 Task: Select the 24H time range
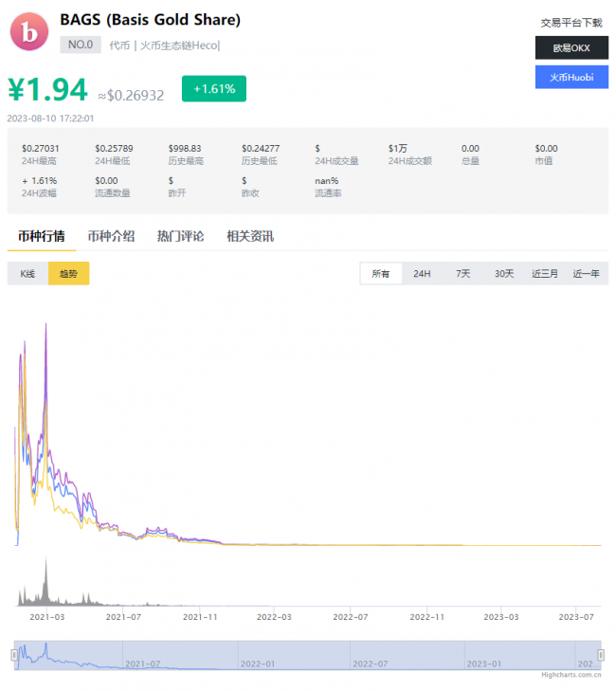click(422, 274)
